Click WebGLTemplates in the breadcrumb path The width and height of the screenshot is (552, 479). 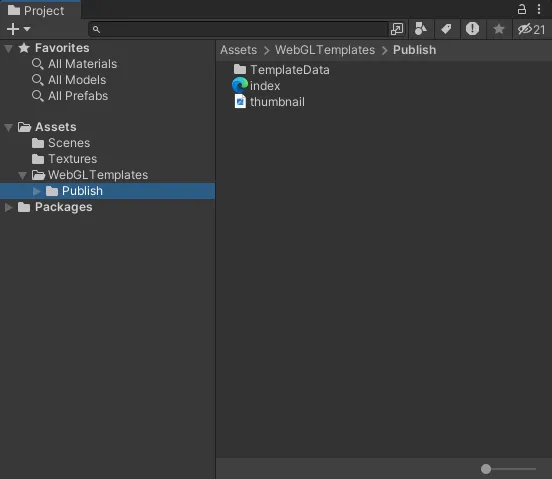[x=325, y=50]
